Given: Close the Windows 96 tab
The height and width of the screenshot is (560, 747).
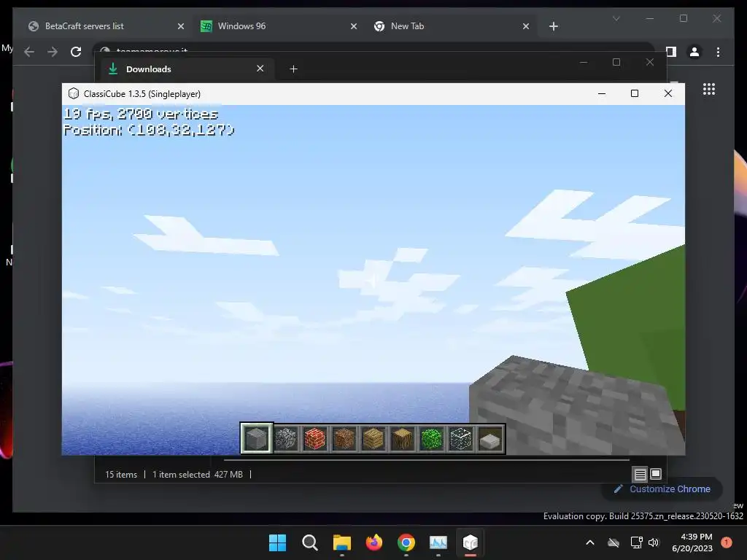Looking at the screenshot, I should coord(354,26).
